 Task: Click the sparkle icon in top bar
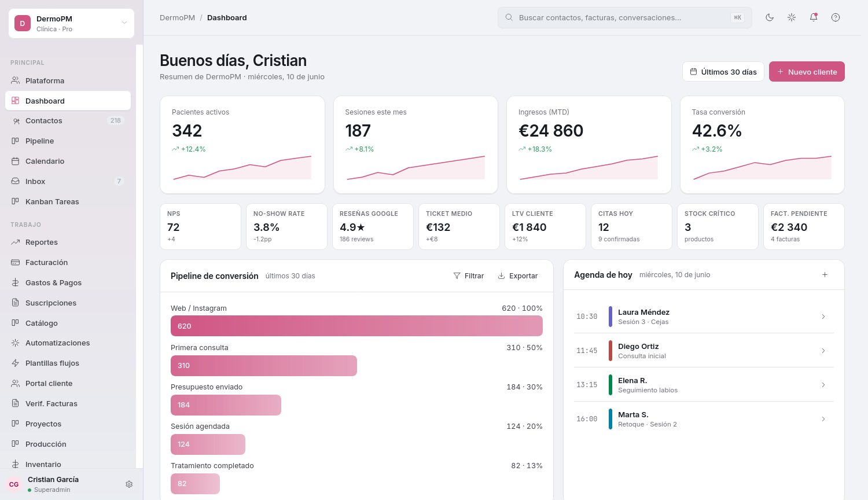792,17
